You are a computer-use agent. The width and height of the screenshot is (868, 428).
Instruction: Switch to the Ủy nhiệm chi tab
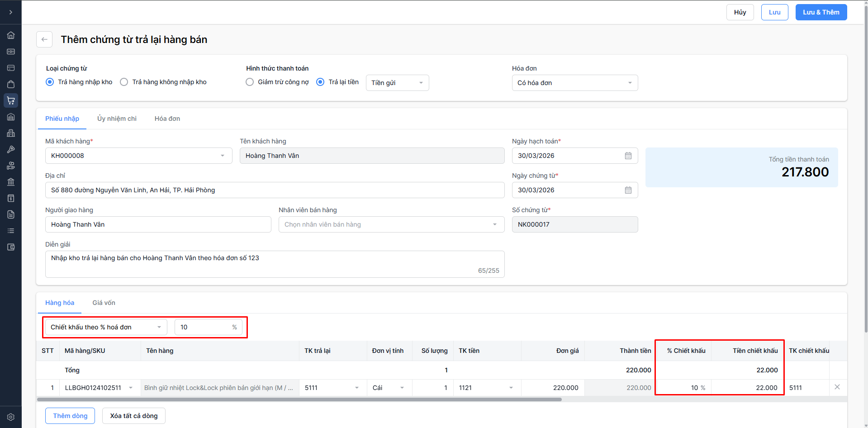pyautogui.click(x=117, y=119)
